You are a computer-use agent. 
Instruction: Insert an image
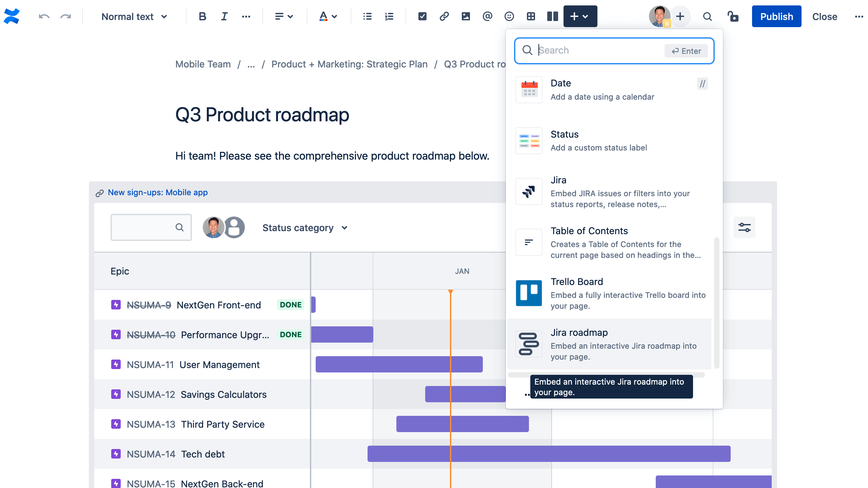pyautogui.click(x=466, y=16)
